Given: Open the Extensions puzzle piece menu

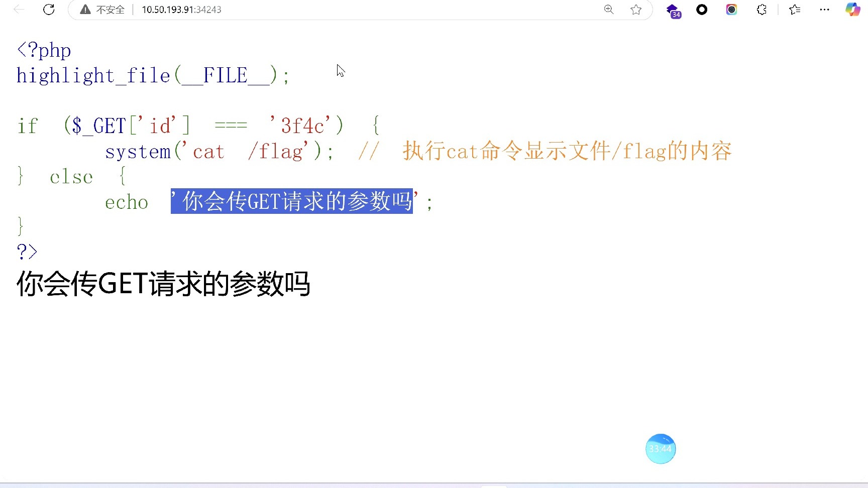Looking at the screenshot, I should click(762, 10).
